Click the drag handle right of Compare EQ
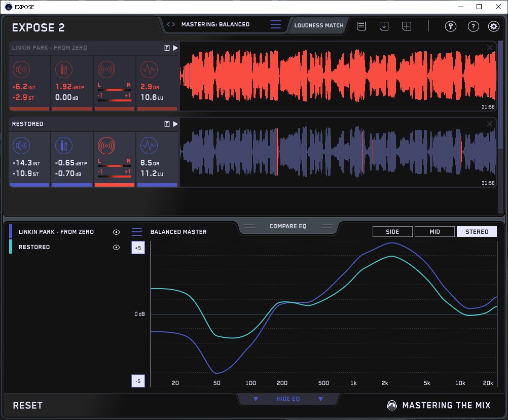 coord(326,226)
